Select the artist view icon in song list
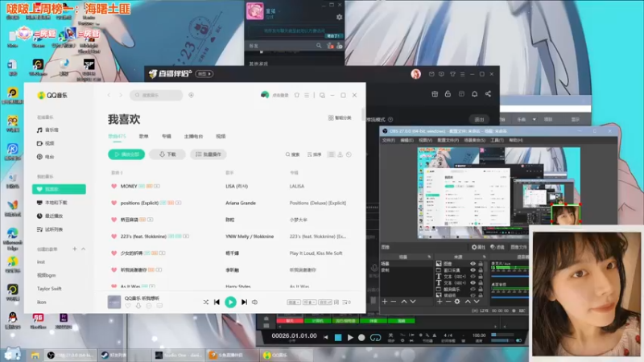The width and height of the screenshot is (644, 362). click(x=340, y=154)
